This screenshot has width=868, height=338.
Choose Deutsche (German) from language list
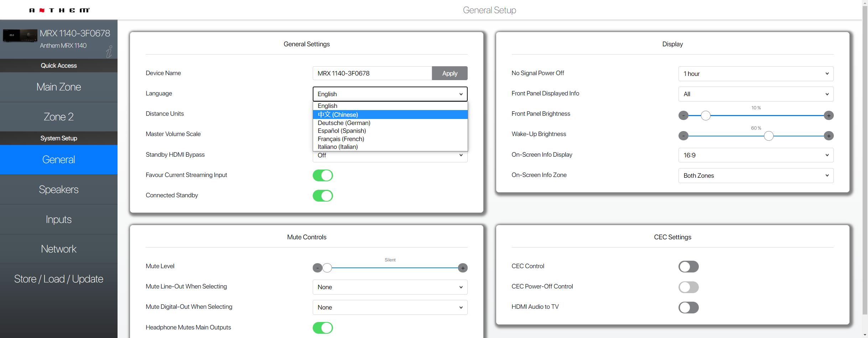pyautogui.click(x=344, y=123)
